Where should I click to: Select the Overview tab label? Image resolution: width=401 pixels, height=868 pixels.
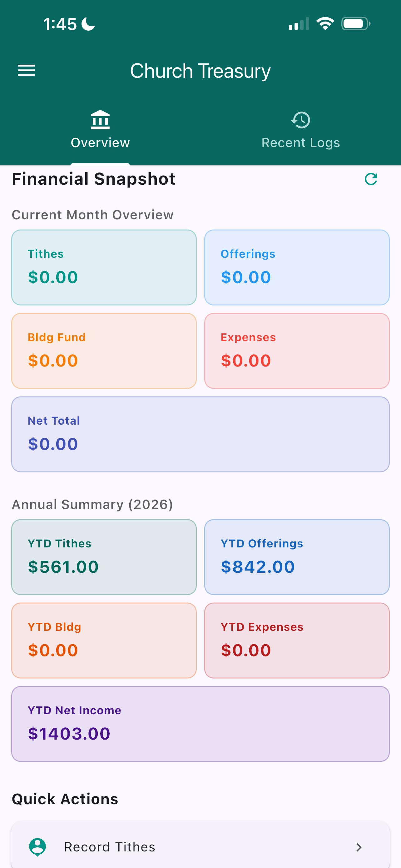point(100,143)
